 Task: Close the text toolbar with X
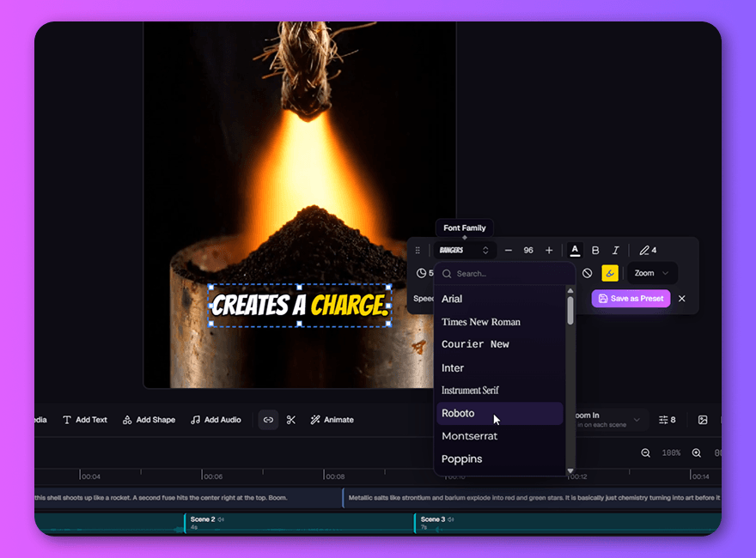(682, 299)
